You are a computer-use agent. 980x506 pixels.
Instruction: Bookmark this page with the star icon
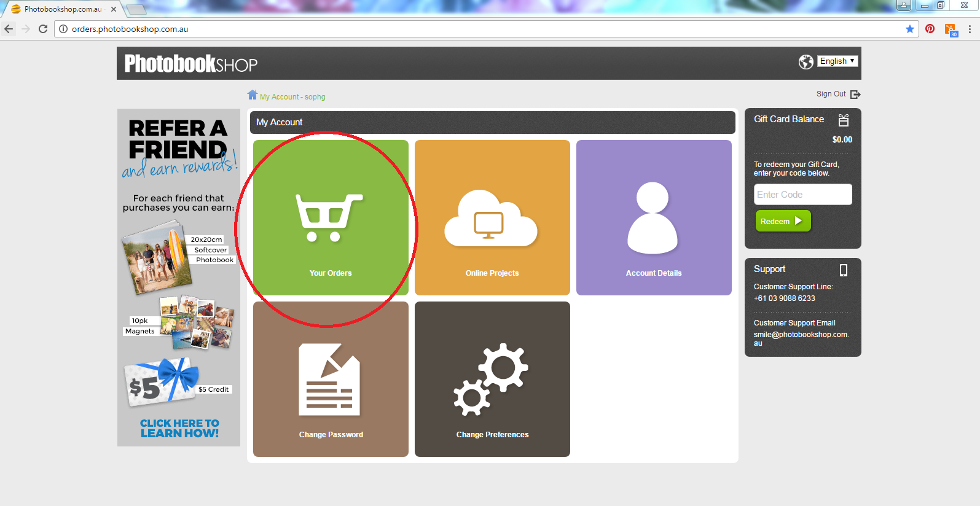910,29
